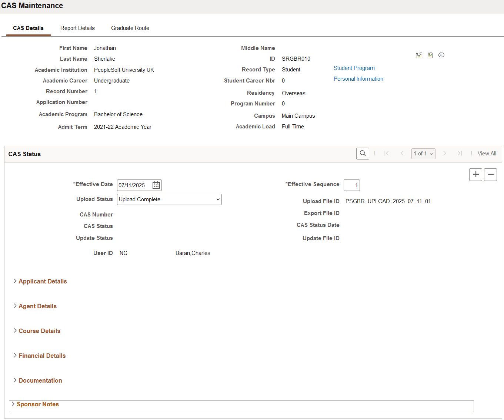This screenshot has width=504, height=420.
Task: Open the comment speech bubble icon
Action: click(441, 56)
